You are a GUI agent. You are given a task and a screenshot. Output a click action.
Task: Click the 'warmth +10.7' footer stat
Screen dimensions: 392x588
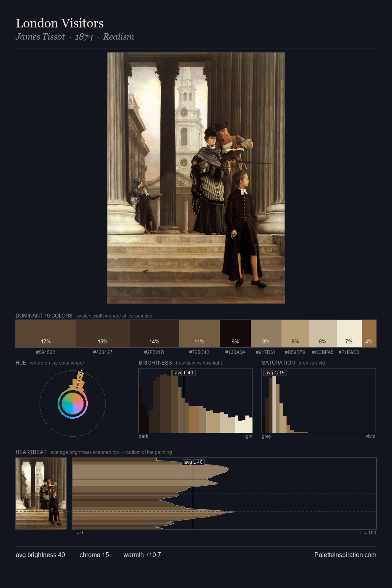(142, 555)
